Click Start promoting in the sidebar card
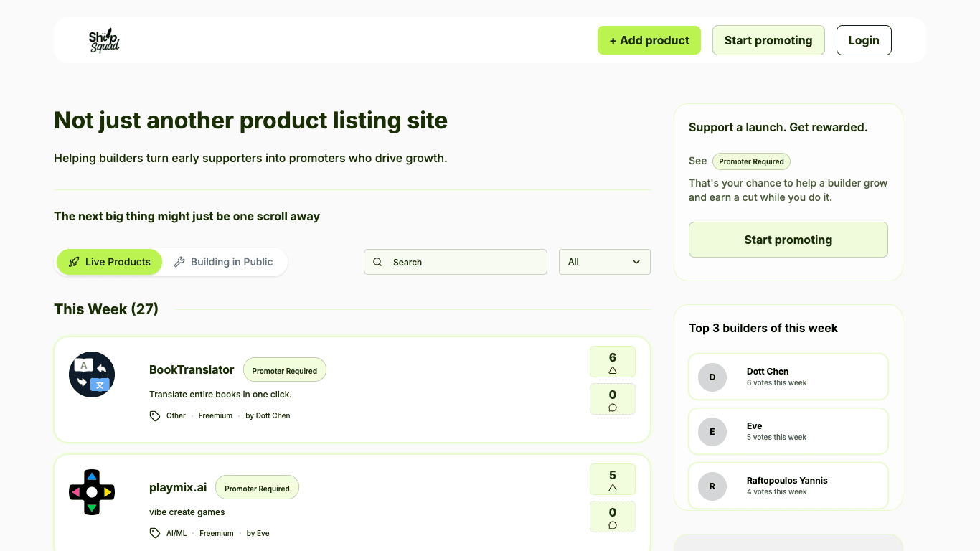The height and width of the screenshot is (551, 980). click(788, 240)
